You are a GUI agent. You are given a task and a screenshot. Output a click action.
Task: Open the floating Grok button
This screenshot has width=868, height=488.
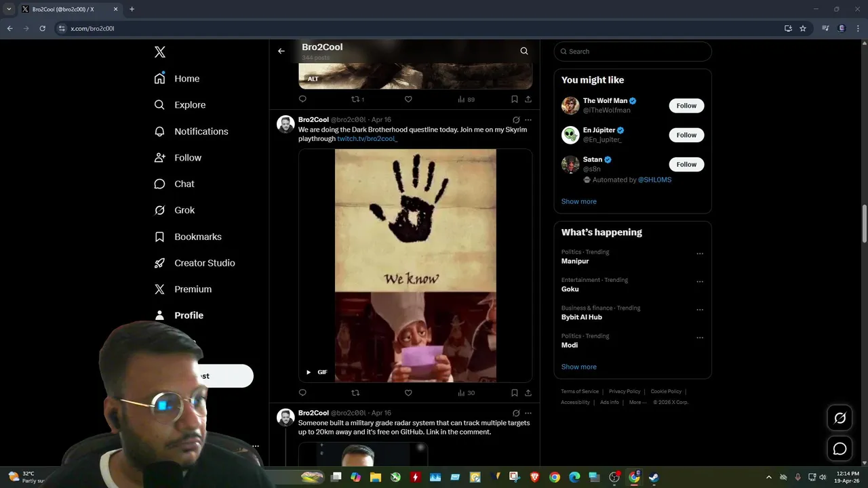[x=840, y=418]
